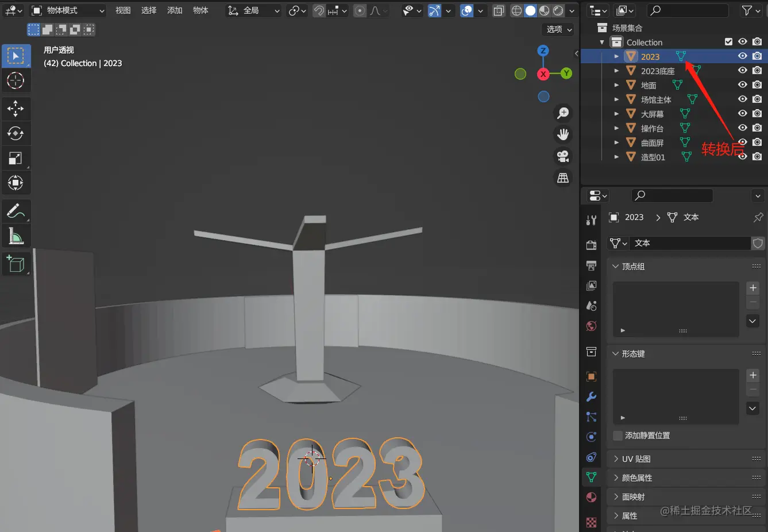
Task: Click the properties search field
Action: tap(672, 195)
